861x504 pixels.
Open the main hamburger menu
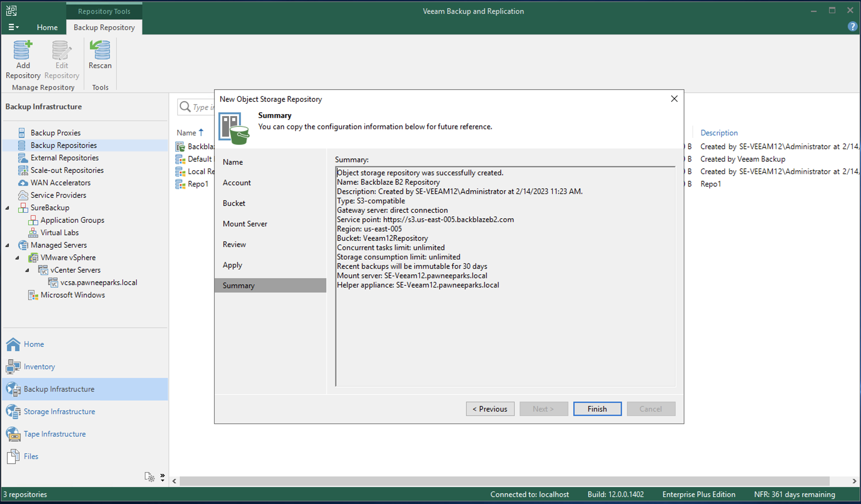point(13,27)
